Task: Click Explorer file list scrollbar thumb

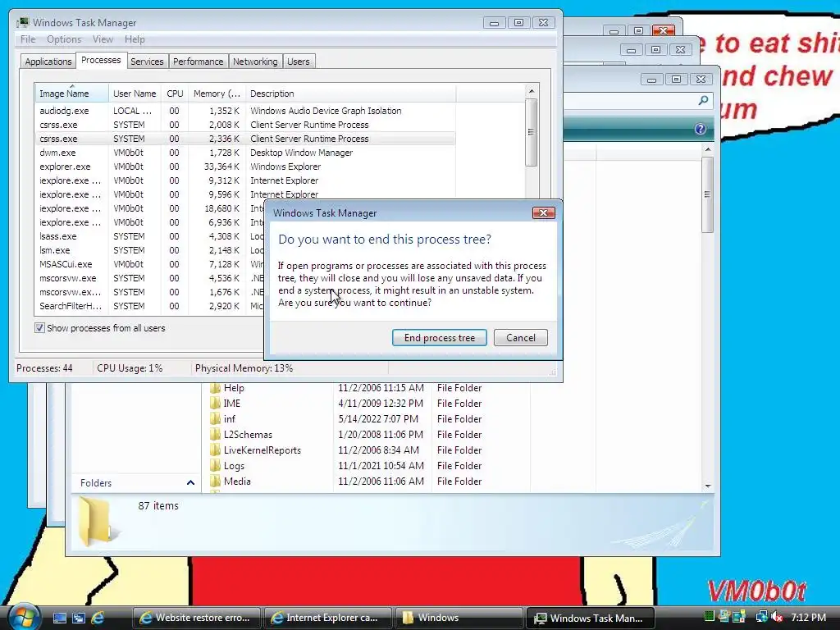Action: tap(708, 194)
